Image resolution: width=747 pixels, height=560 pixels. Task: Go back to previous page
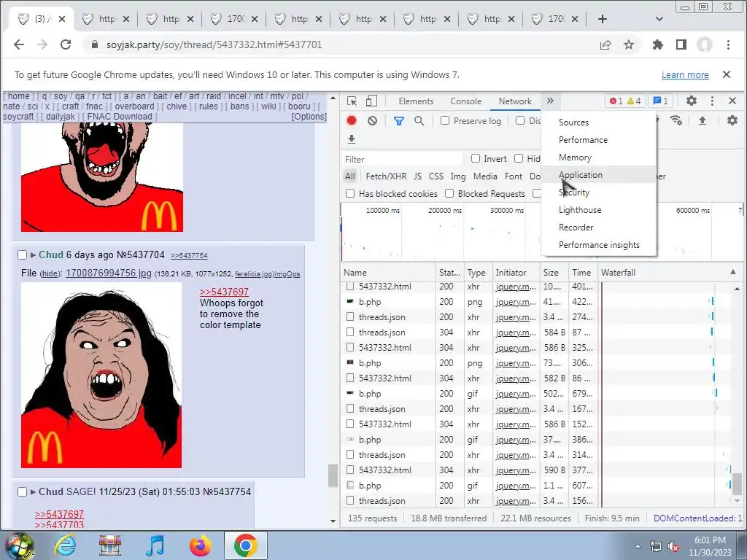tap(19, 44)
